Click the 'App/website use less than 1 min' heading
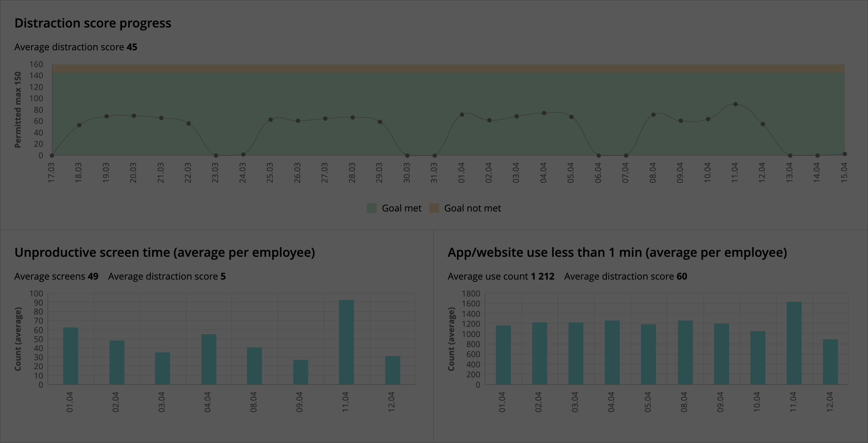This screenshot has height=443, width=868. click(617, 252)
